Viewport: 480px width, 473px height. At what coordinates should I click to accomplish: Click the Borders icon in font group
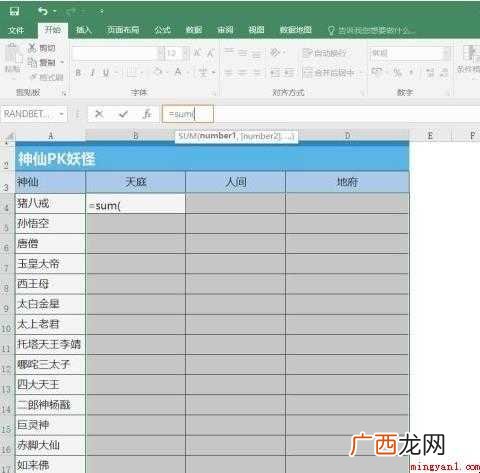click(x=132, y=73)
